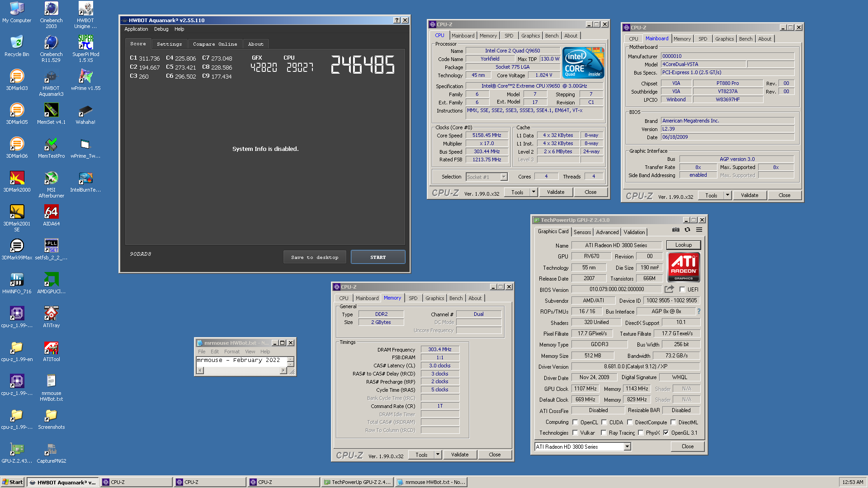Screen dimensions: 868x488
Task: Open MemSet v4.1 desktop icon
Action: tap(51, 113)
